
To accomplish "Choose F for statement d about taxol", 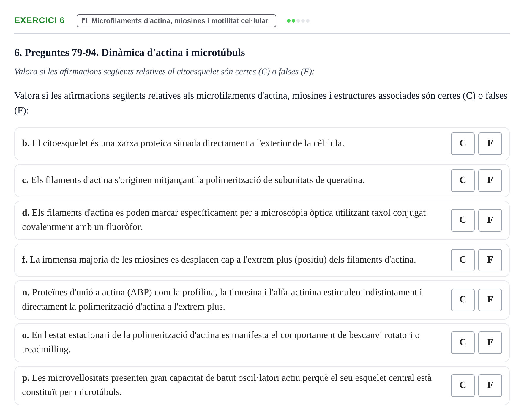I will click(490, 220).
